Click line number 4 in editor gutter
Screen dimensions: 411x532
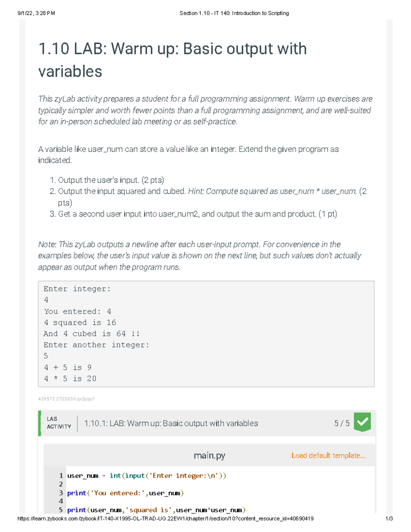tap(61, 501)
